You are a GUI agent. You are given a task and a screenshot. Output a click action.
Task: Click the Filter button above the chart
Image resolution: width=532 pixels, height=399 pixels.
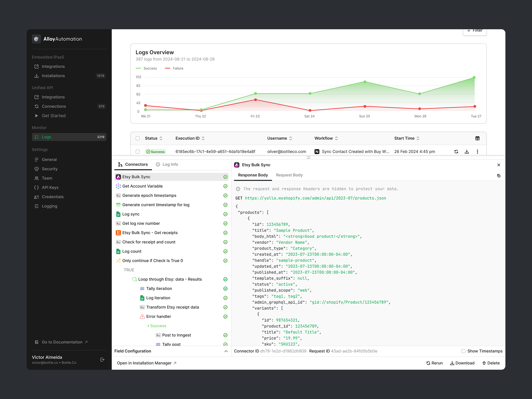click(475, 31)
